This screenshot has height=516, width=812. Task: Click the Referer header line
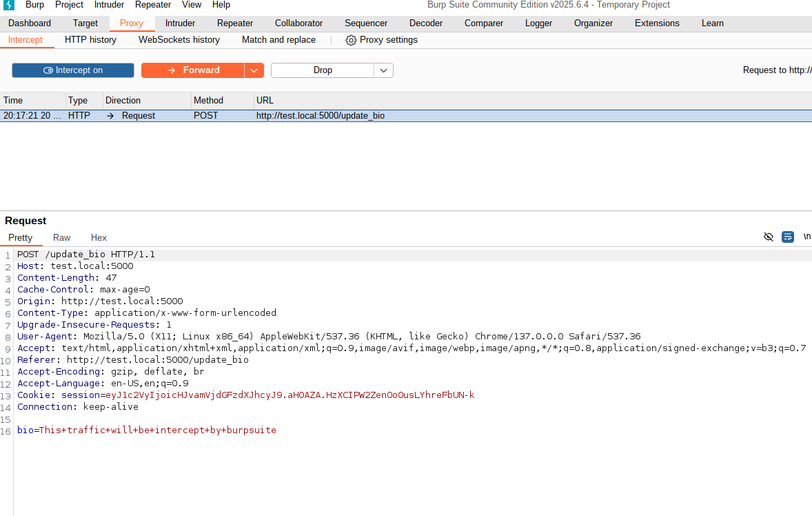pos(132,360)
